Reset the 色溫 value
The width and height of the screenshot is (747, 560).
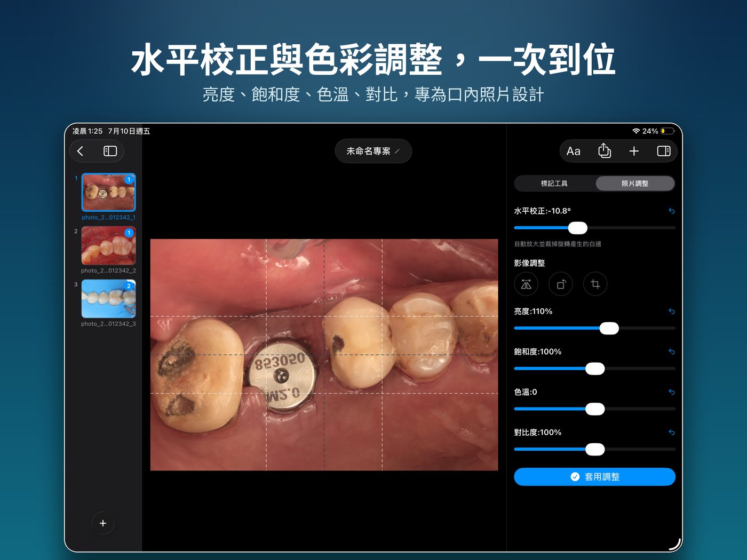(x=672, y=392)
